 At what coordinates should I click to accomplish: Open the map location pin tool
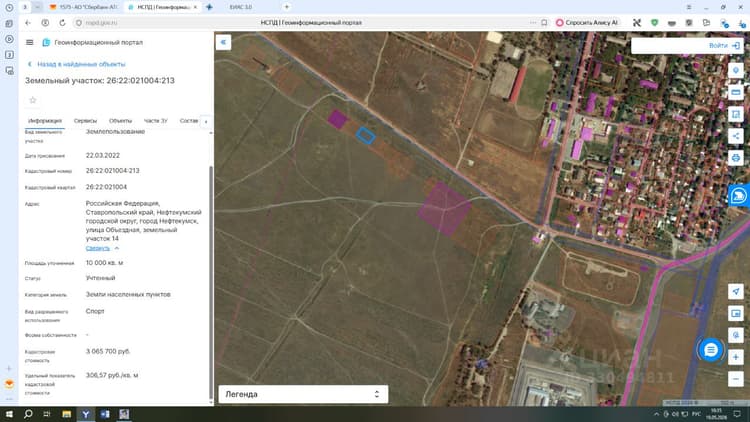pos(736,71)
